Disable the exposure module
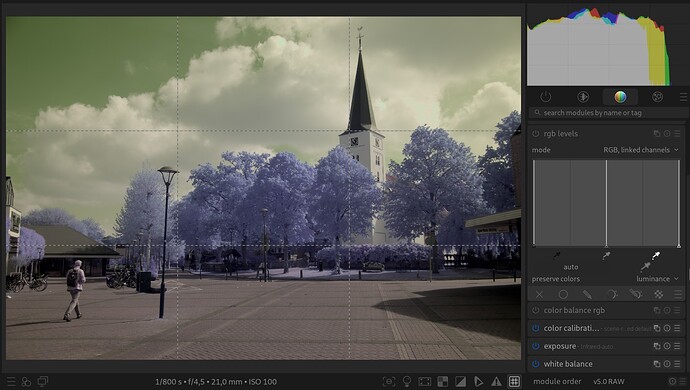Image resolution: width=690 pixels, height=390 pixels. point(536,346)
